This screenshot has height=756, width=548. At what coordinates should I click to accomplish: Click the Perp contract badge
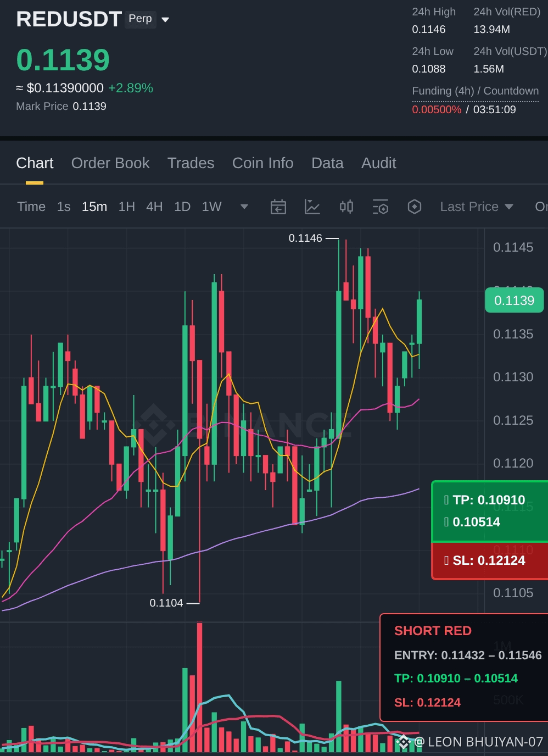(141, 19)
